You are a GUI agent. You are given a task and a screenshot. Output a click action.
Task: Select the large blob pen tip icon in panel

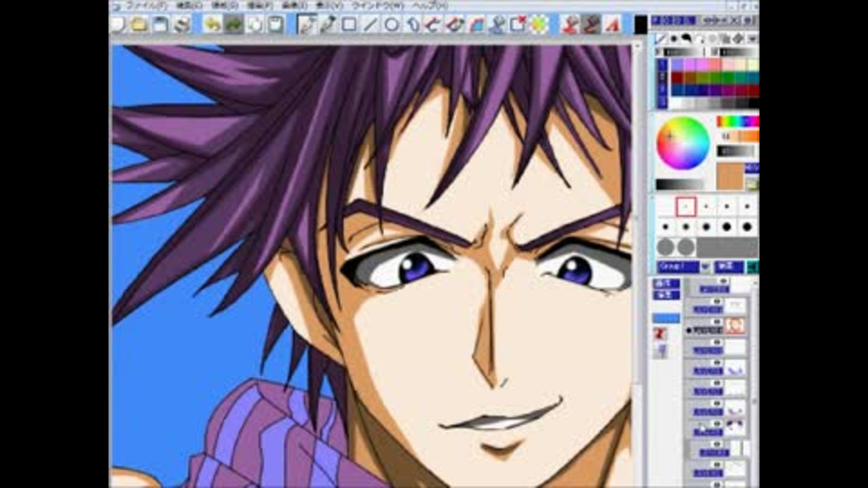pyautogui.click(x=686, y=39)
